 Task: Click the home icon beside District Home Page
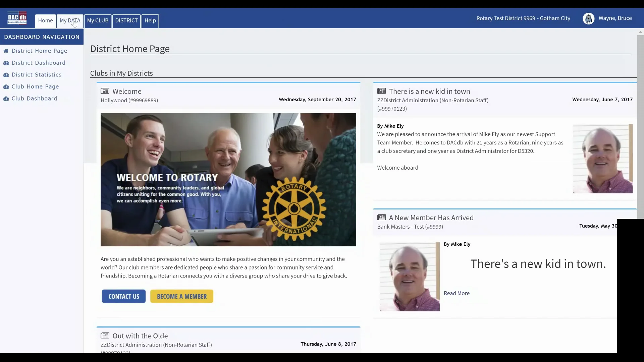[x=6, y=51]
